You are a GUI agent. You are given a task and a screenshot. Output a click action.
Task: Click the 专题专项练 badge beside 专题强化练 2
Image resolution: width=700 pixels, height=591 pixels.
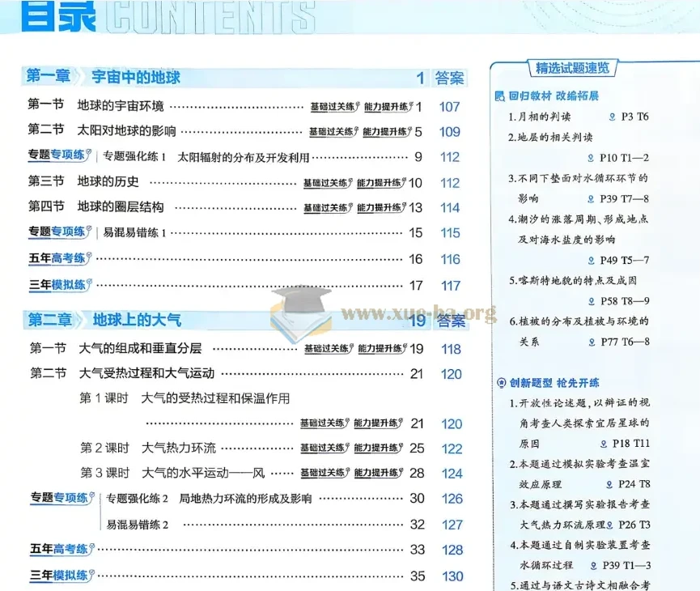tap(62, 498)
